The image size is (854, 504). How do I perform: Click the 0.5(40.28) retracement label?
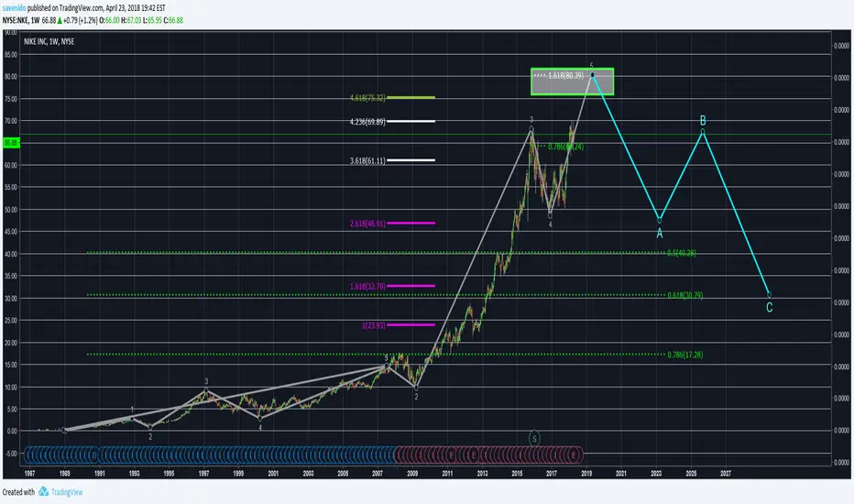(x=682, y=253)
